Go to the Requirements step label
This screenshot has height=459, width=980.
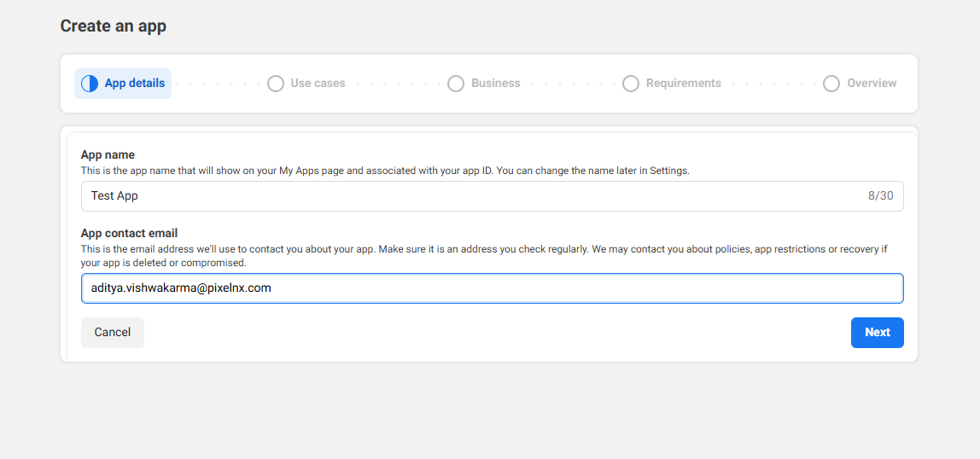(683, 84)
